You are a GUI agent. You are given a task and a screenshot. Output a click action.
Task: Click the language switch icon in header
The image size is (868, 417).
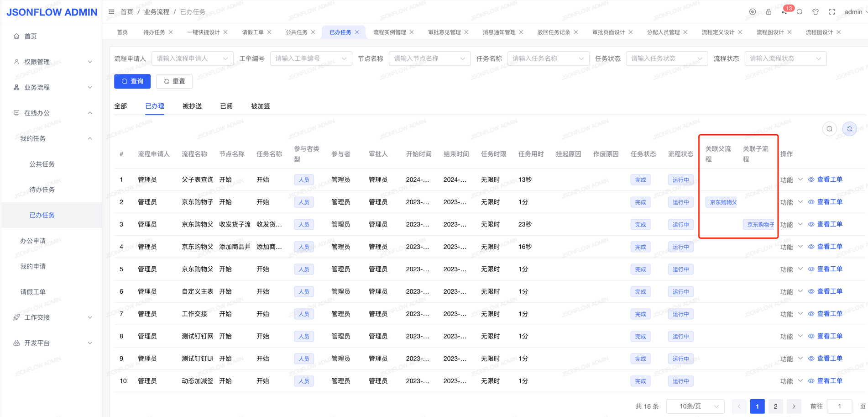tap(753, 12)
